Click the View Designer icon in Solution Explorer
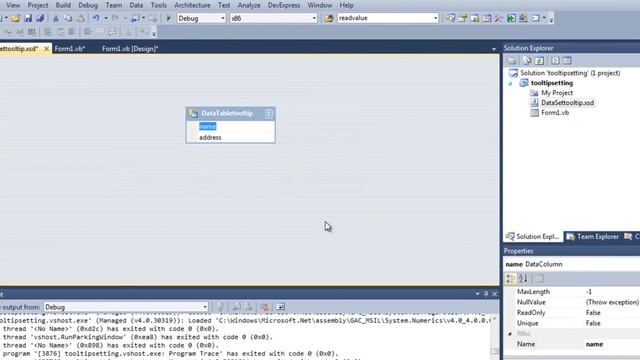 coord(567,61)
